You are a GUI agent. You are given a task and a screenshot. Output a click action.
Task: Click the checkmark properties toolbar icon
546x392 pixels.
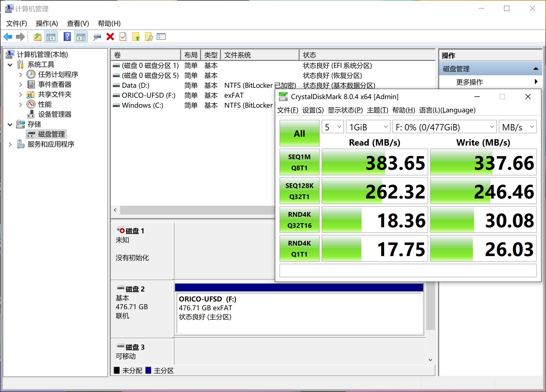click(x=123, y=37)
